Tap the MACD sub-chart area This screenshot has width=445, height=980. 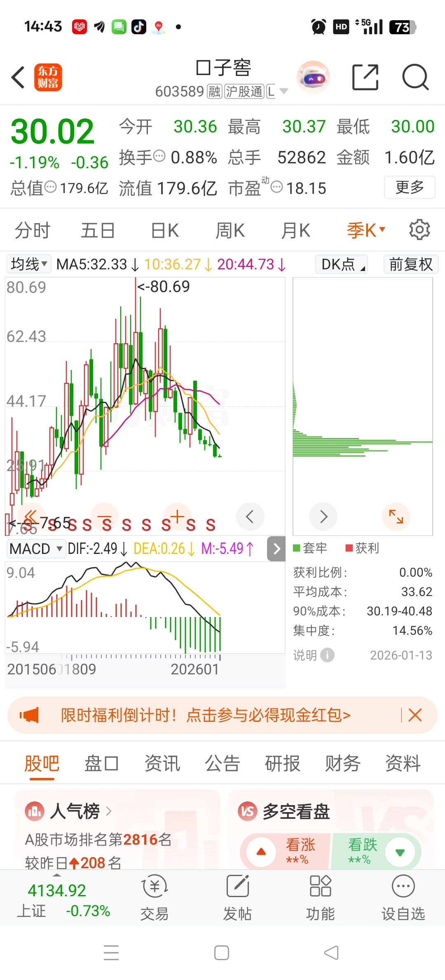point(145,607)
